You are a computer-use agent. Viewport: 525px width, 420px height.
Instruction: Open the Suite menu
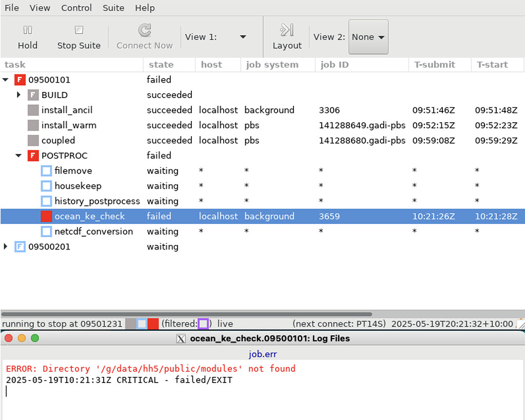[113, 8]
